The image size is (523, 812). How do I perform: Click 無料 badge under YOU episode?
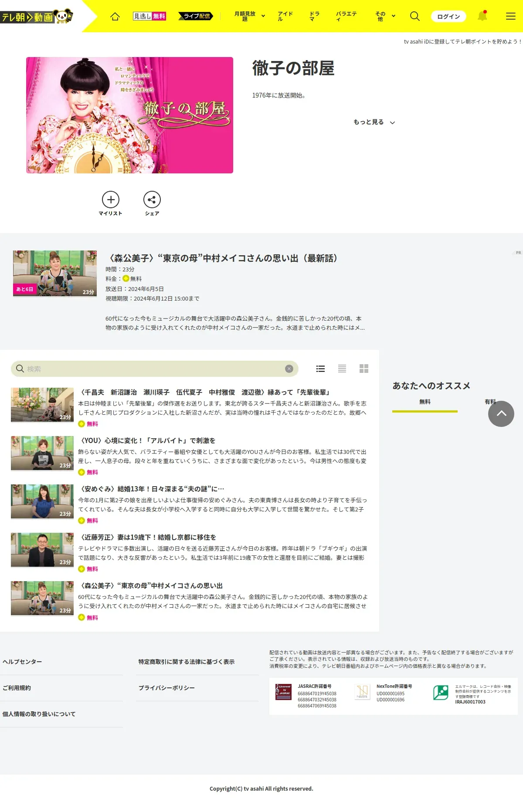(88, 472)
